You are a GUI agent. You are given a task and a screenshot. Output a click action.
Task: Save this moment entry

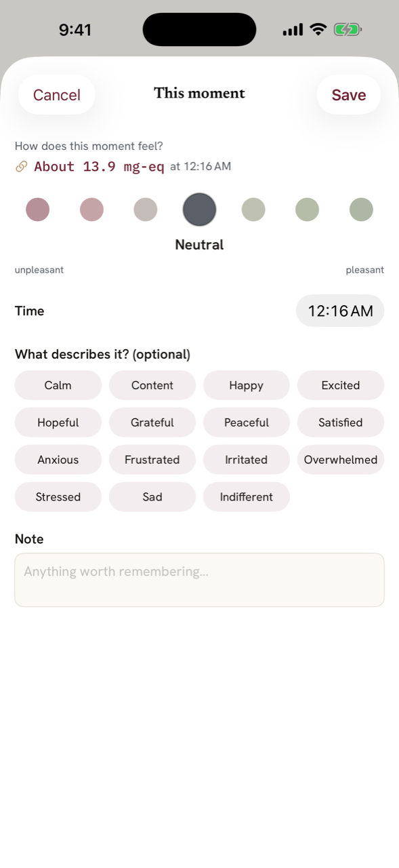click(x=349, y=95)
